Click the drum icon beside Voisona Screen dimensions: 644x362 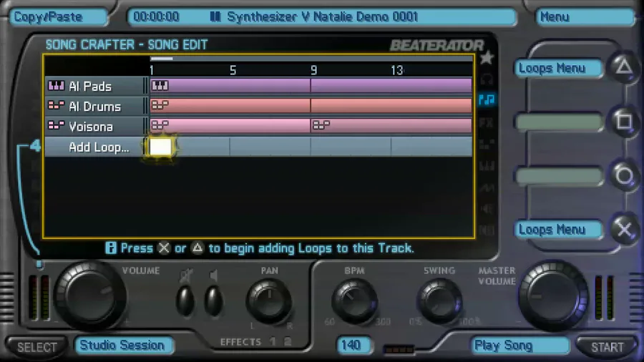(x=57, y=126)
